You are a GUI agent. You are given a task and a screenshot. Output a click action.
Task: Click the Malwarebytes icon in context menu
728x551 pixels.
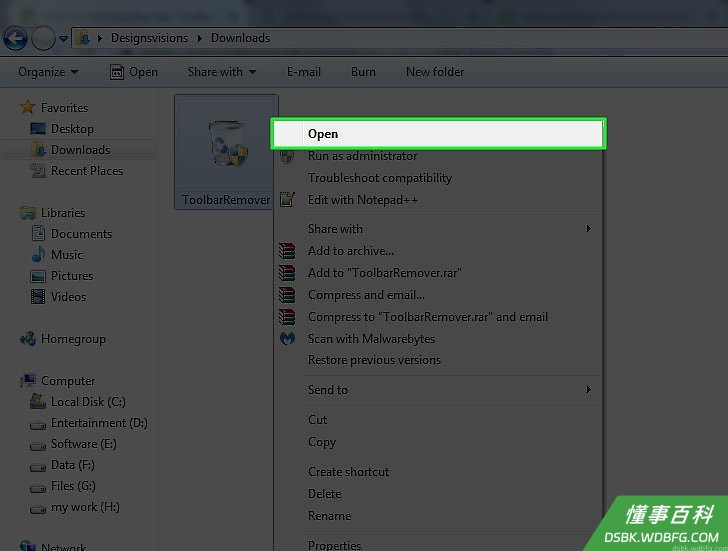287,338
